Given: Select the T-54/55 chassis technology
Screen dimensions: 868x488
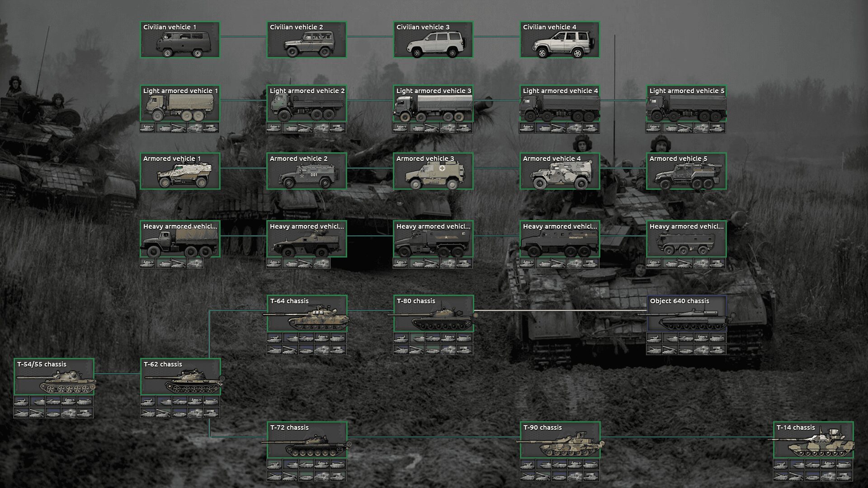Looking at the screenshot, I should tap(54, 376).
